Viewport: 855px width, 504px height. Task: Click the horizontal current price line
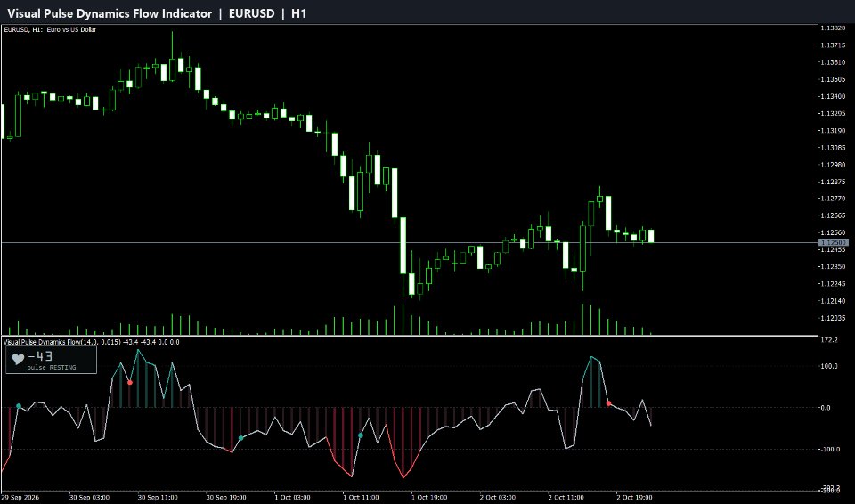(x=409, y=242)
